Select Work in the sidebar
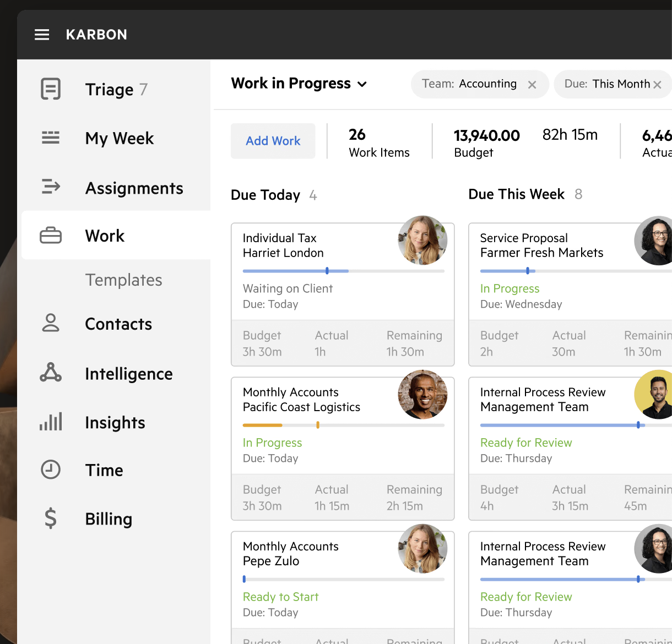The width and height of the screenshot is (672, 644). (x=105, y=236)
